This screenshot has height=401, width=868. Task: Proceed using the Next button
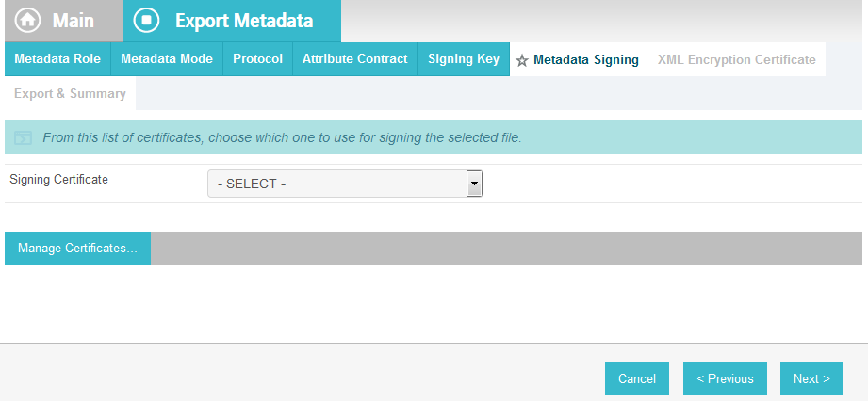tap(811, 378)
